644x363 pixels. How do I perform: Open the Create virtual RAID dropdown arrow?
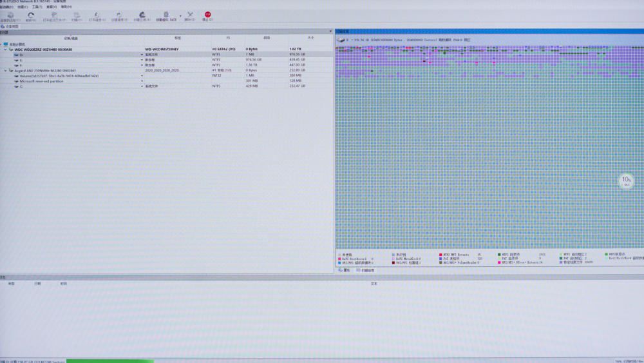(180, 16)
